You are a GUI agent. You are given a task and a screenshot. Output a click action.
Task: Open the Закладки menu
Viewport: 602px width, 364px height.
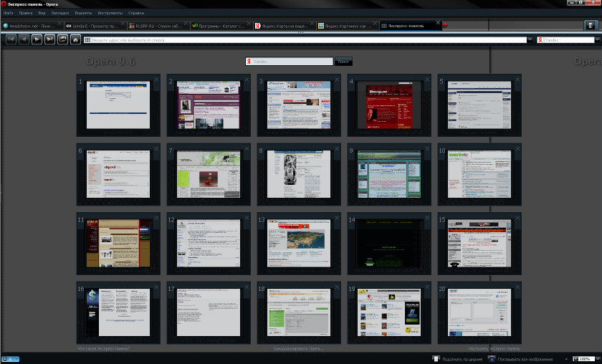click(x=60, y=13)
